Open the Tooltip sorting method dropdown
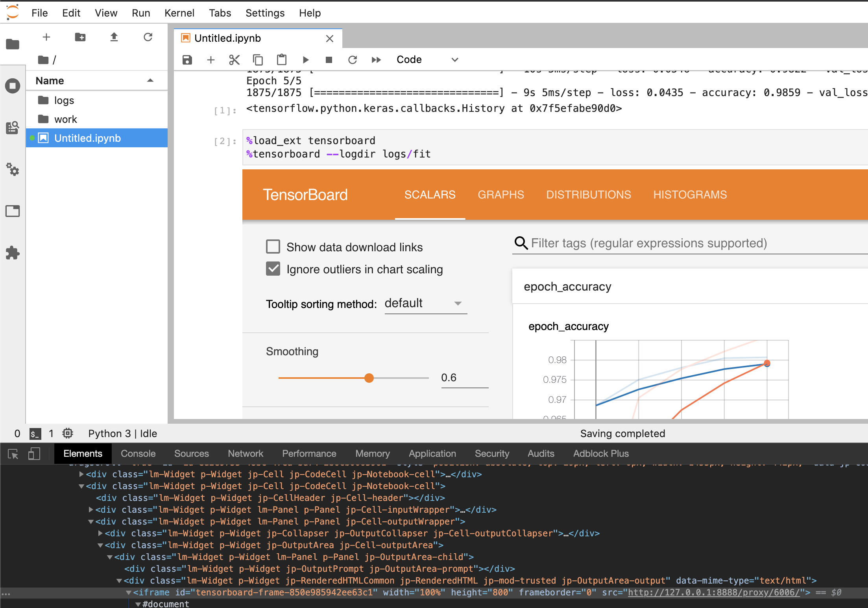 coord(426,303)
